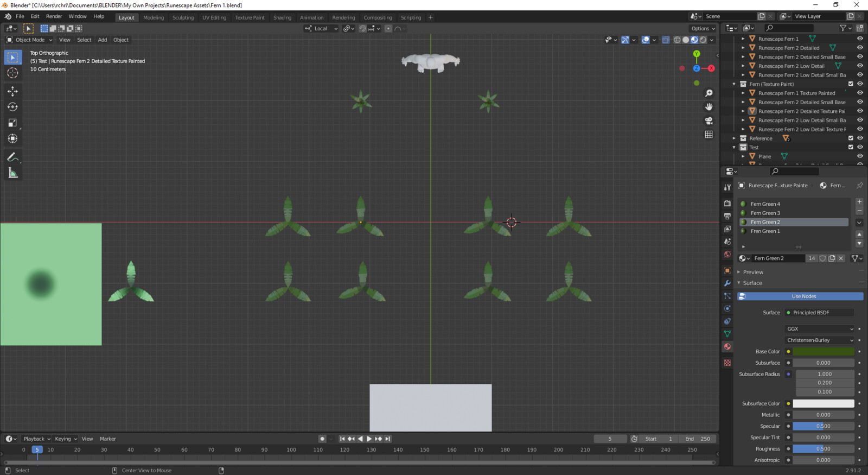
Task: Select the Measure tool
Action: point(12,173)
